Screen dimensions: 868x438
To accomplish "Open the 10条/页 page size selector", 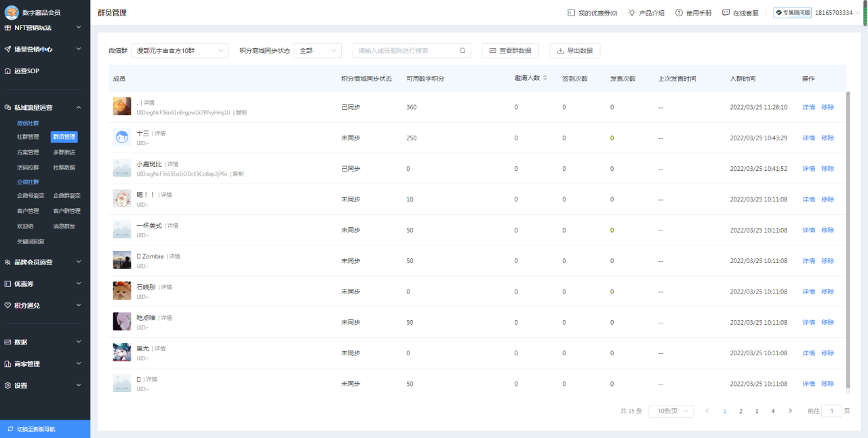I will (671, 411).
